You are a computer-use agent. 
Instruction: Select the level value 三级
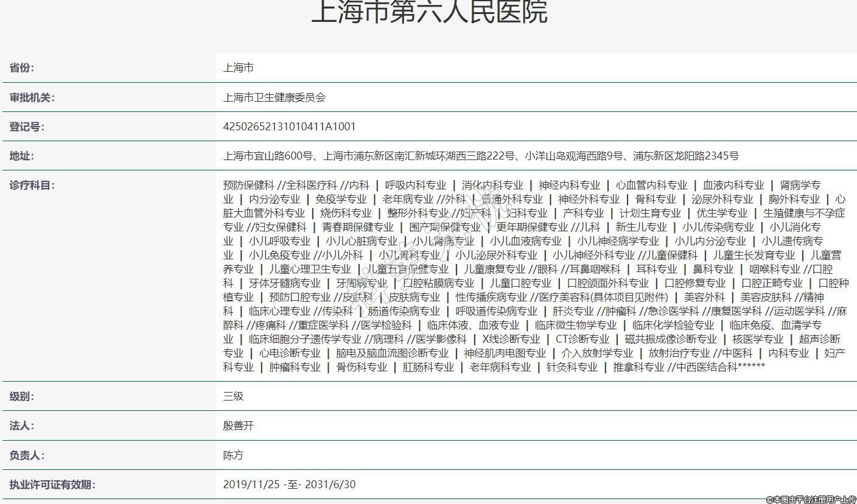(233, 396)
